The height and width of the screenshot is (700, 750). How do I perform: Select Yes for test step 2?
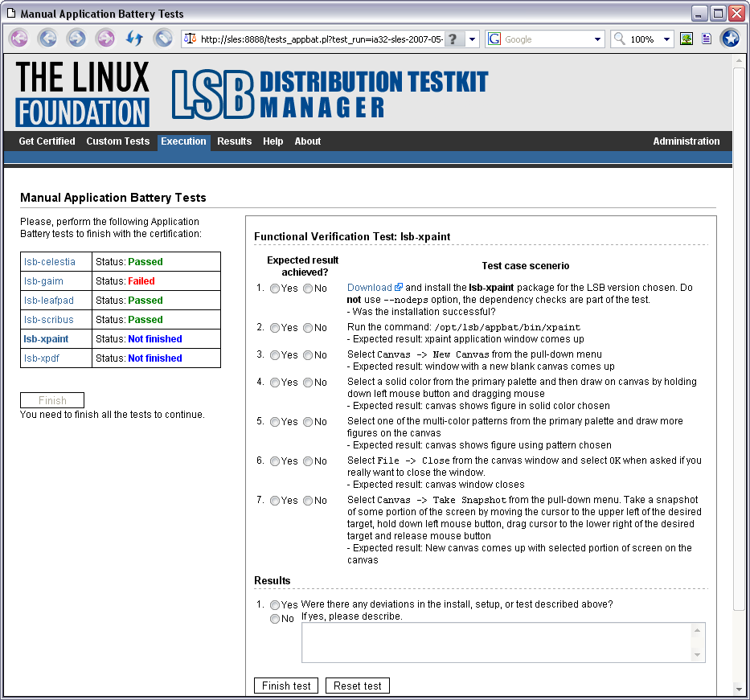275,328
